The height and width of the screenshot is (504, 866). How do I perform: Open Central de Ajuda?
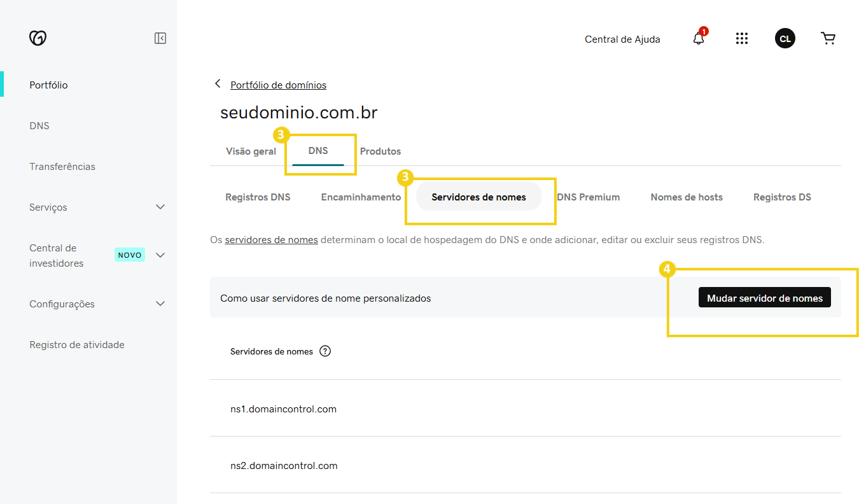point(622,39)
